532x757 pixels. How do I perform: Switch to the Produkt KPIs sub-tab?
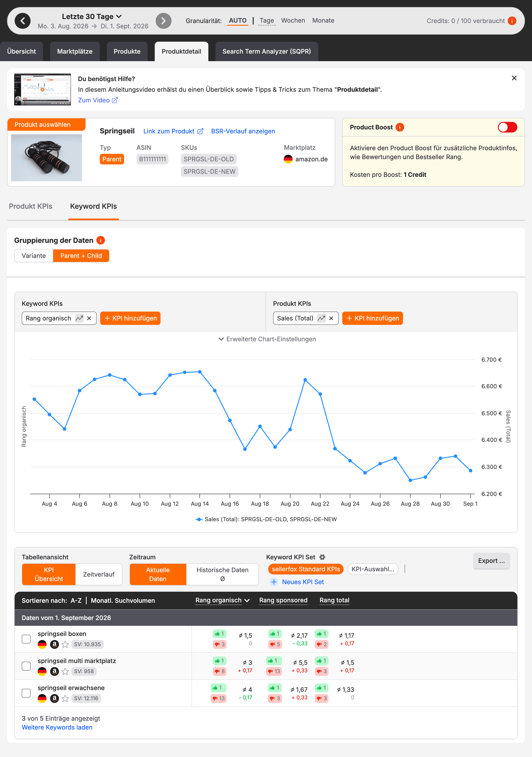tap(31, 206)
